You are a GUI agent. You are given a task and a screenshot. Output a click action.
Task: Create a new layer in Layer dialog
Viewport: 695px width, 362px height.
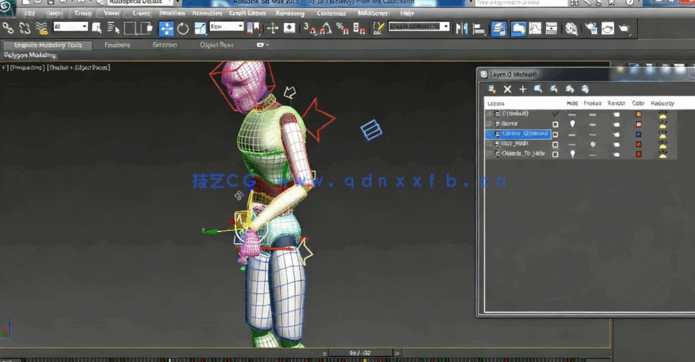[x=492, y=89]
